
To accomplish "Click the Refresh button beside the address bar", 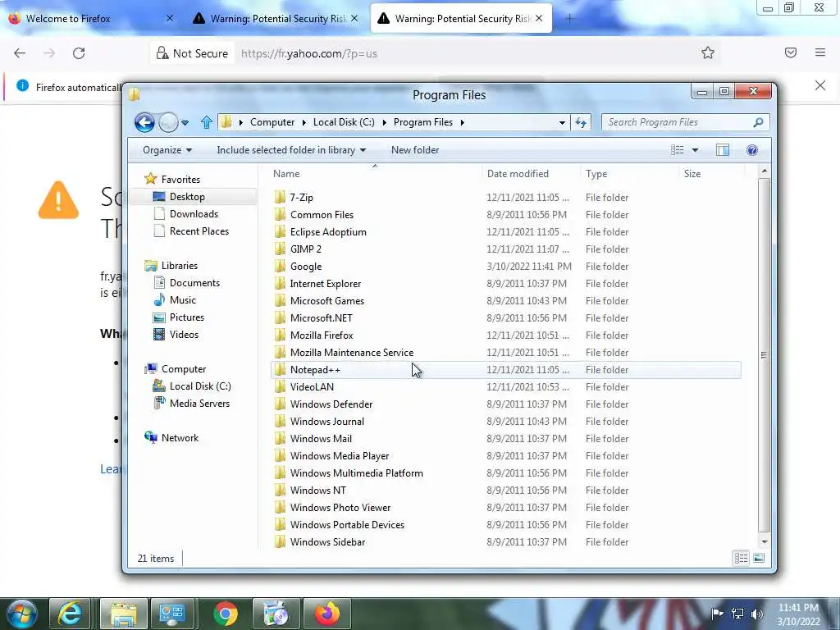I will click(581, 123).
